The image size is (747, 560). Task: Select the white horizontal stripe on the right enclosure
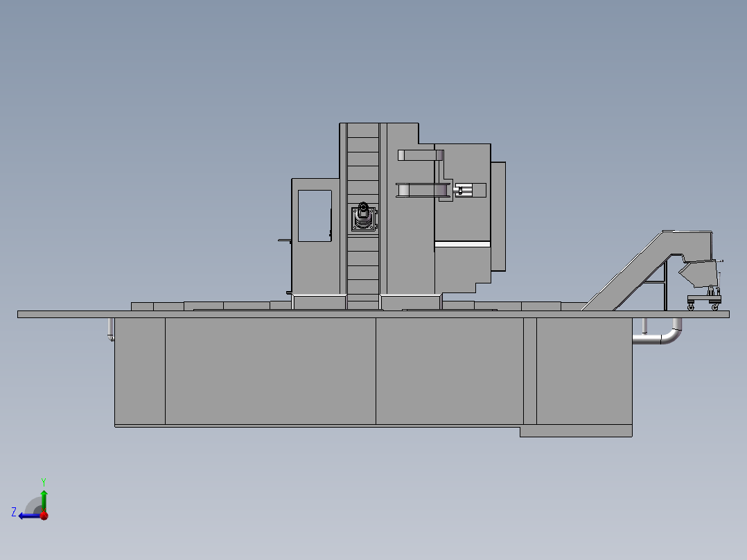click(x=463, y=245)
